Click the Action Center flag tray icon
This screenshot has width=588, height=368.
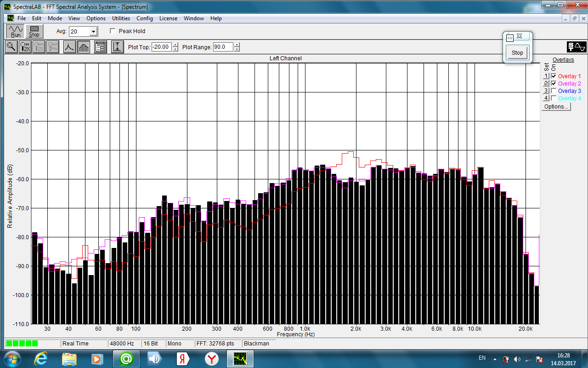coord(540,359)
